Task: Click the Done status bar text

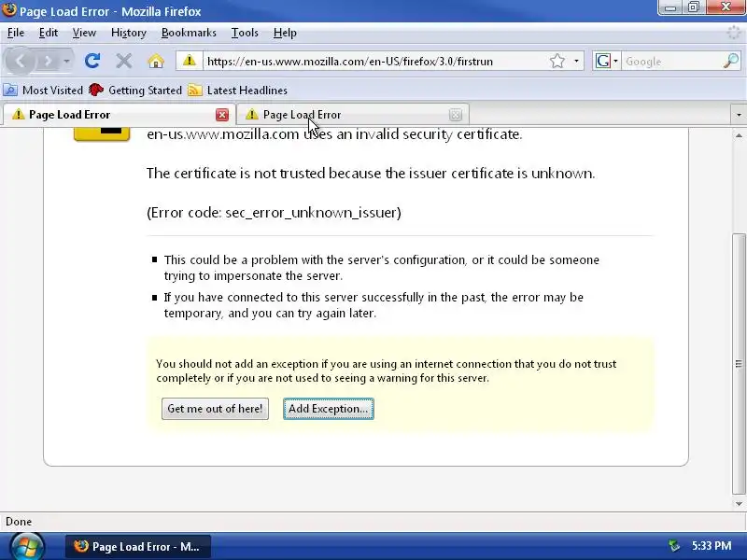Action: 19,522
